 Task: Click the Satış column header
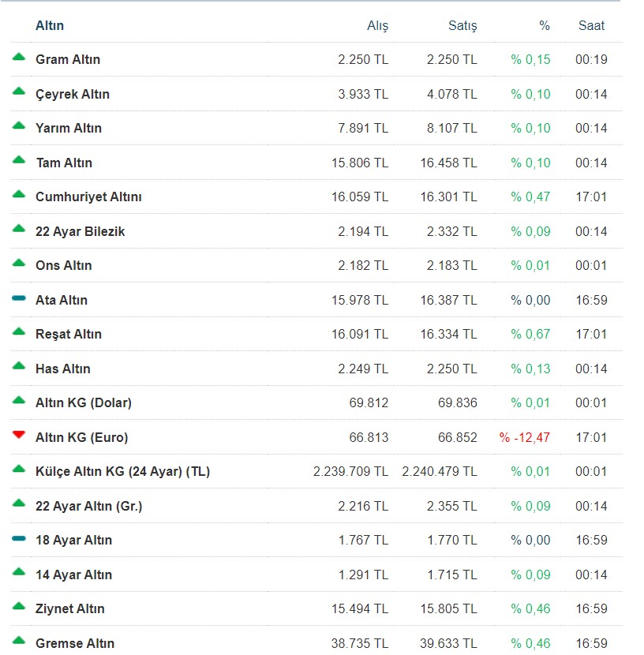click(462, 25)
